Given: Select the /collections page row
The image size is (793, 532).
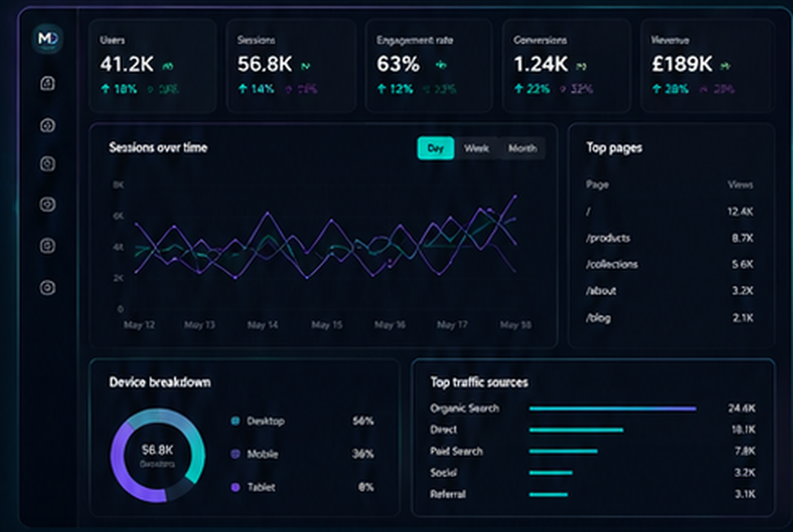Looking at the screenshot, I should 669,264.
